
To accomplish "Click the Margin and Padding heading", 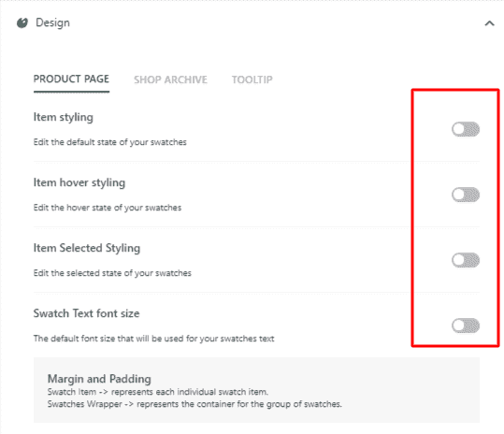I will click(x=99, y=379).
